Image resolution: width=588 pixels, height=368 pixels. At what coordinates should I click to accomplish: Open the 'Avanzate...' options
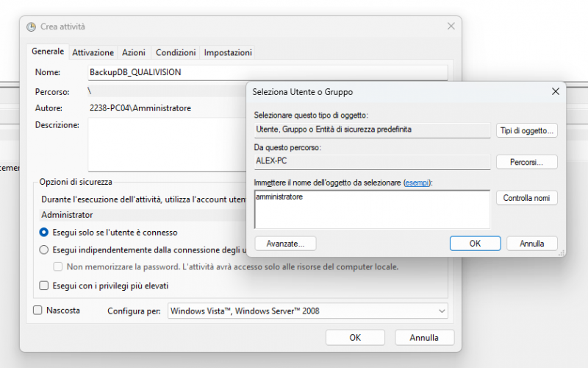tap(285, 244)
